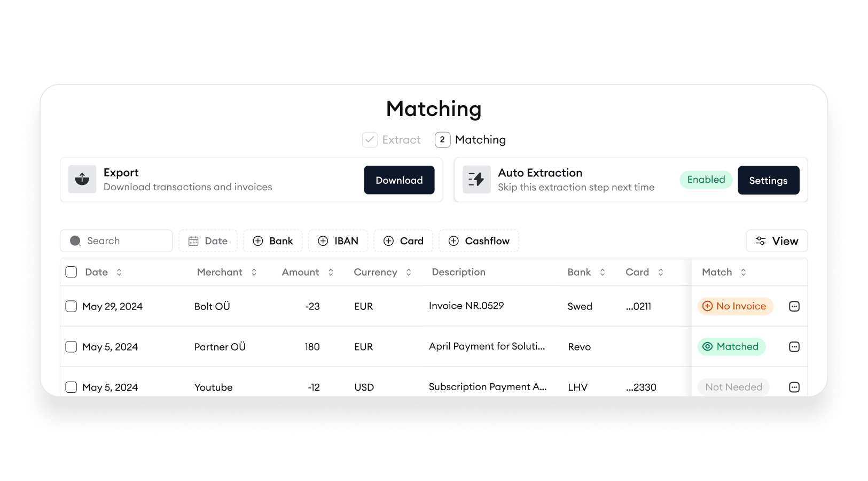The width and height of the screenshot is (868, 481).
Task: Sort the table by the Date column
Action: tap(119, 272)
